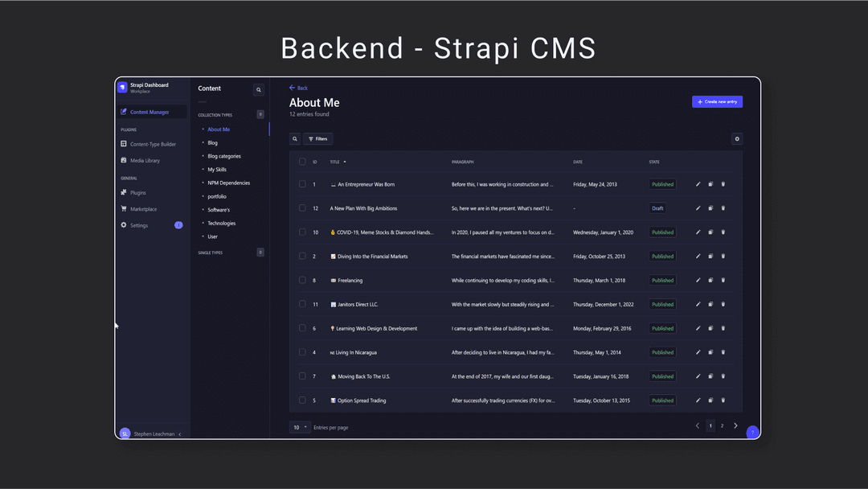
Task: Click the table search magnifier icon
Action: pos(295,139)
